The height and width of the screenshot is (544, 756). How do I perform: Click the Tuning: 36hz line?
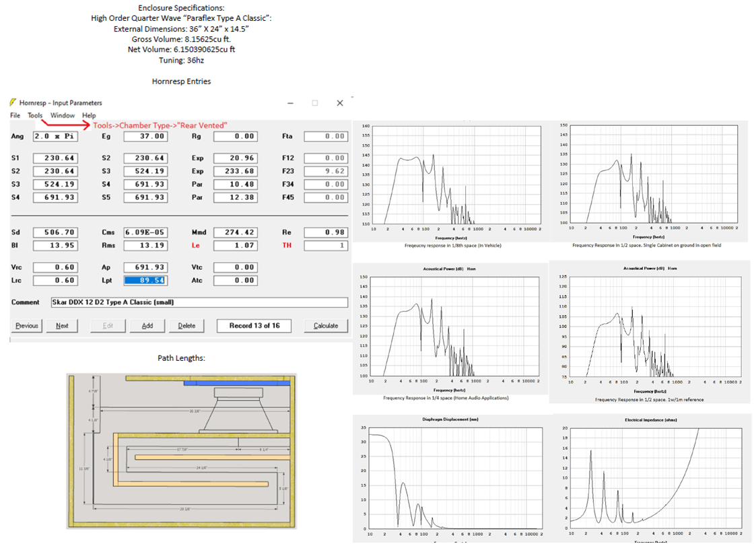181,61
